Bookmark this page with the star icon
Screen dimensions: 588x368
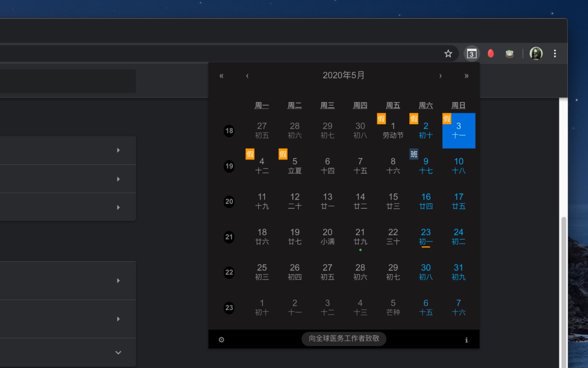[x=448, y=54]
